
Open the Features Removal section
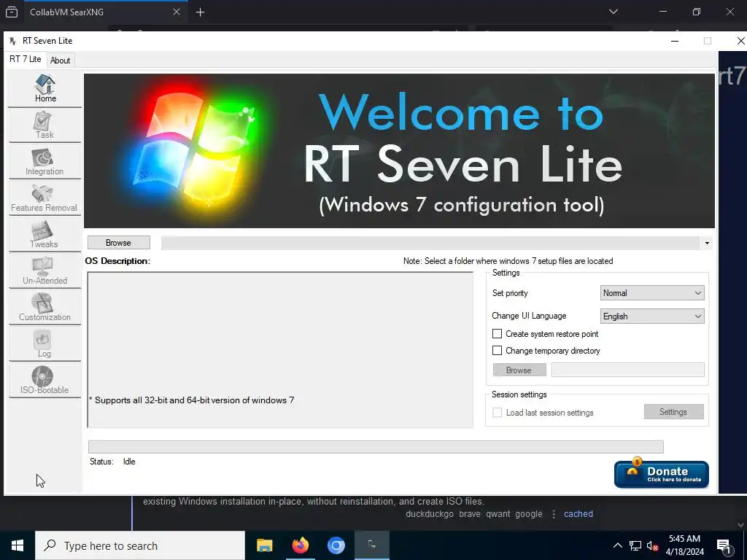tap(44, 198)
